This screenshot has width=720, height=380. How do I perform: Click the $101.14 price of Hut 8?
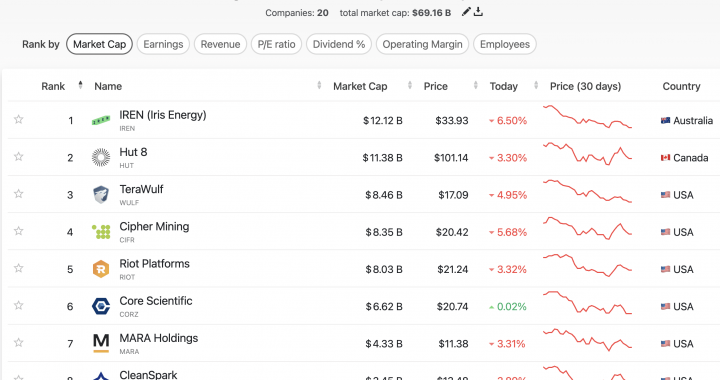point(451,158)
